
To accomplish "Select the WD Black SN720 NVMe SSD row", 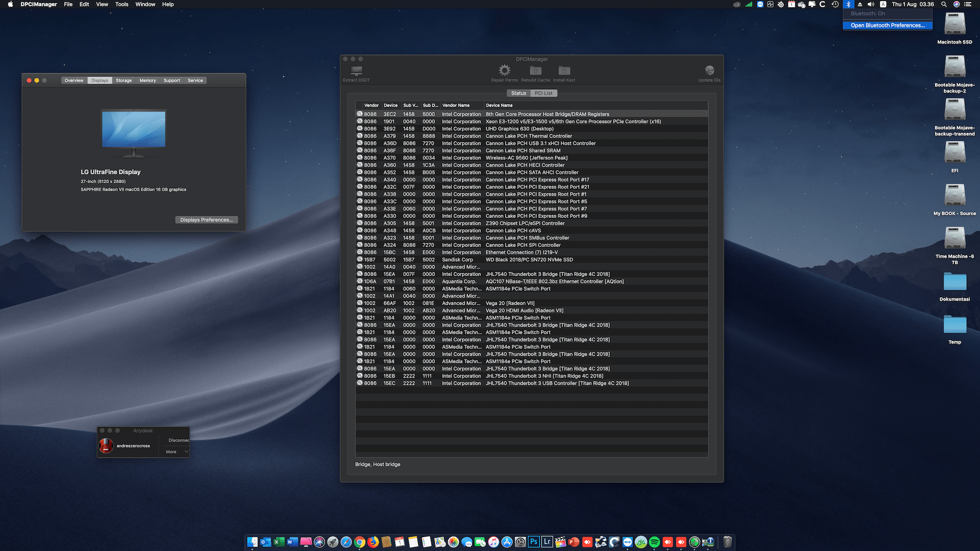I will tap(531, 260).
